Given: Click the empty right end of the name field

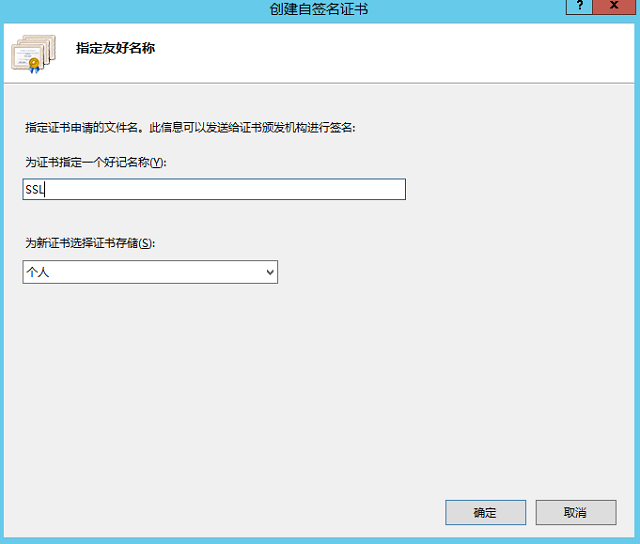Looking at the screenshot, I should pyautogui.click(x=380, y=190).
